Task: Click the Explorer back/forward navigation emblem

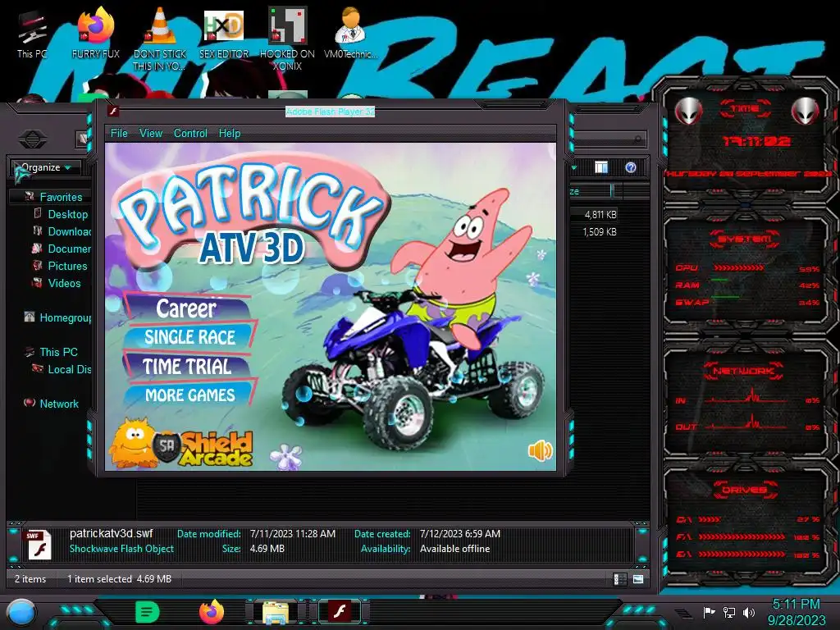Action: [x=32, y=139]
